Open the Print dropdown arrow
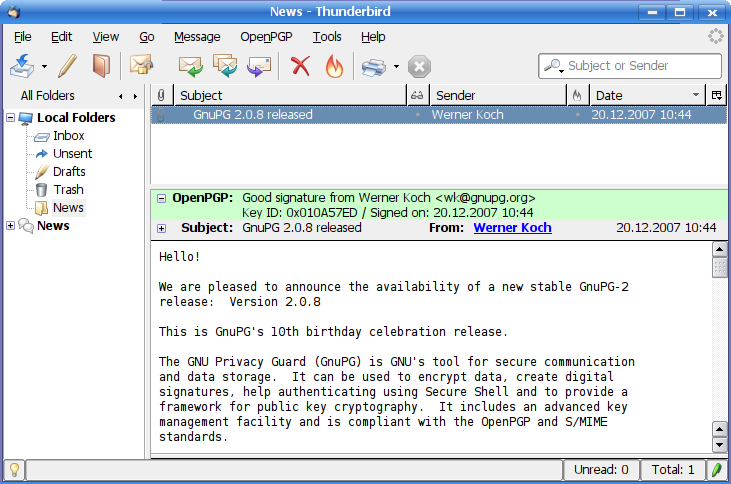The image size is (731, 484). tap(396, 67)
